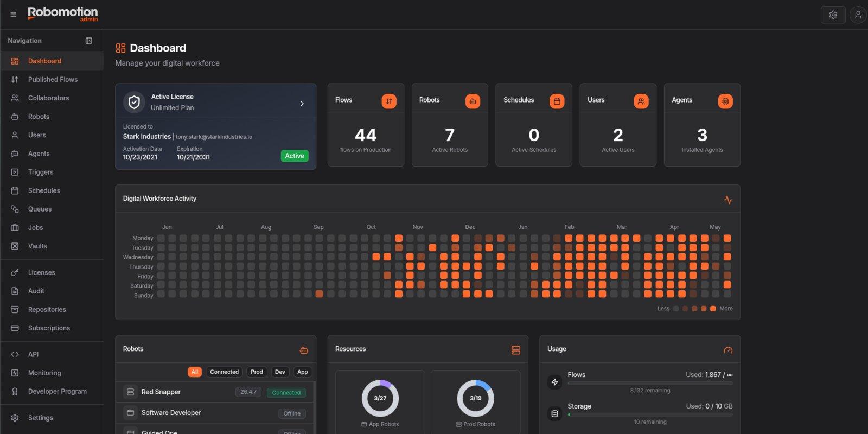Open Schedules page from sidebar

pyautogui.click(x=52, y=190)
